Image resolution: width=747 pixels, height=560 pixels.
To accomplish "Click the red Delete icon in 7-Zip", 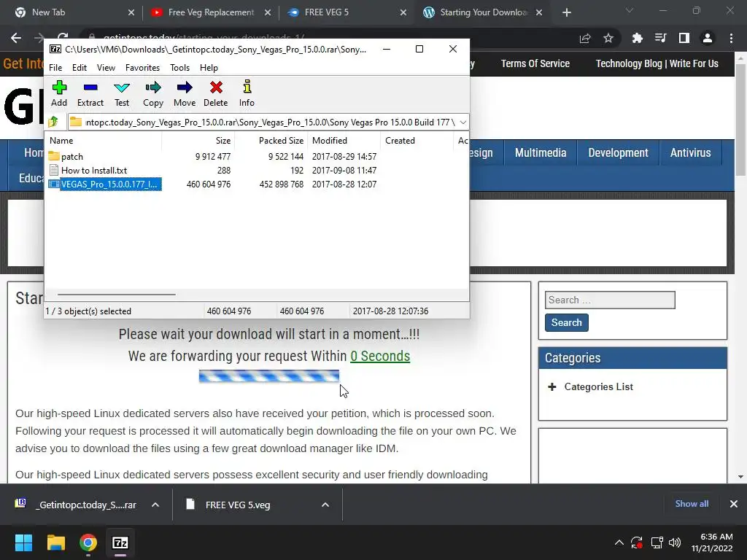I will click(x=216, y=94).
